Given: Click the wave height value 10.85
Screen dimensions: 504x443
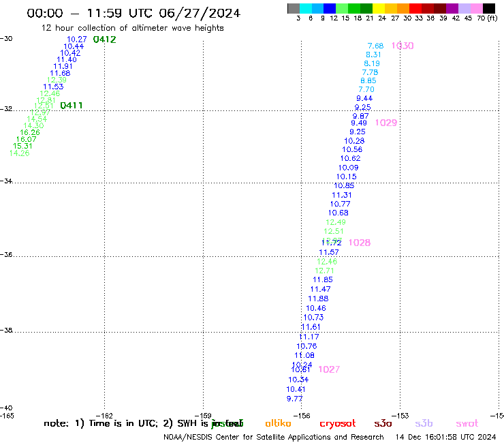Looking at the screenshot, I should pos(344,185).
